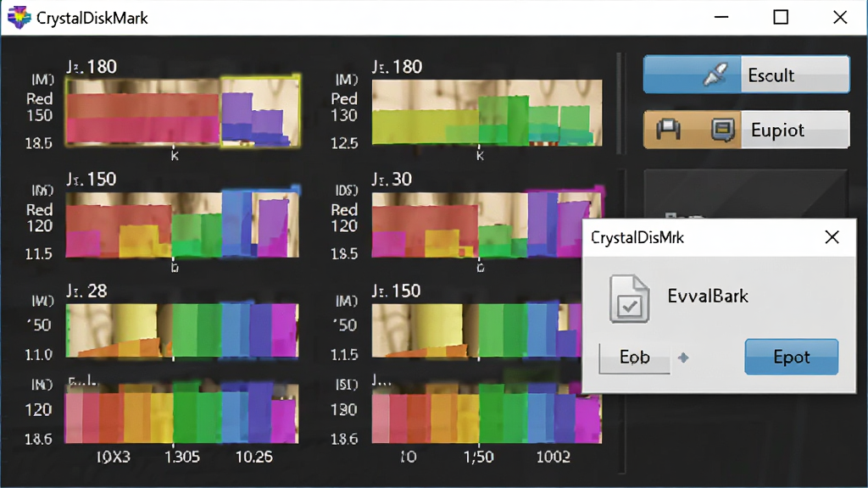
Task: Click the pen icon on Escult button
Action: pos(715,75)
